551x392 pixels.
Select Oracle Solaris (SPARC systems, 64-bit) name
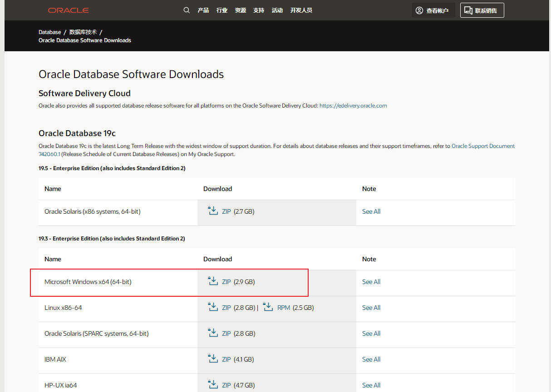[97, 333]
